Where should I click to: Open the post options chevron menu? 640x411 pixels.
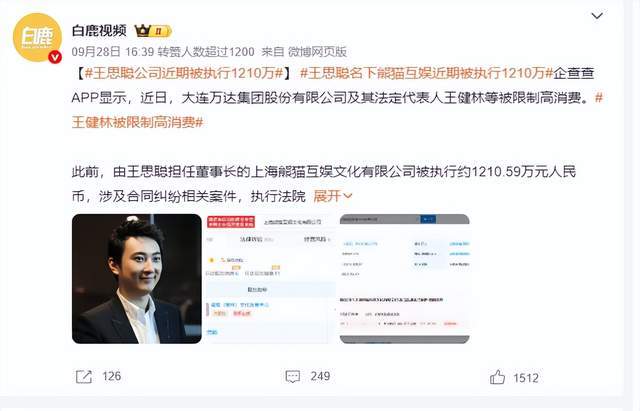(597, 16)
